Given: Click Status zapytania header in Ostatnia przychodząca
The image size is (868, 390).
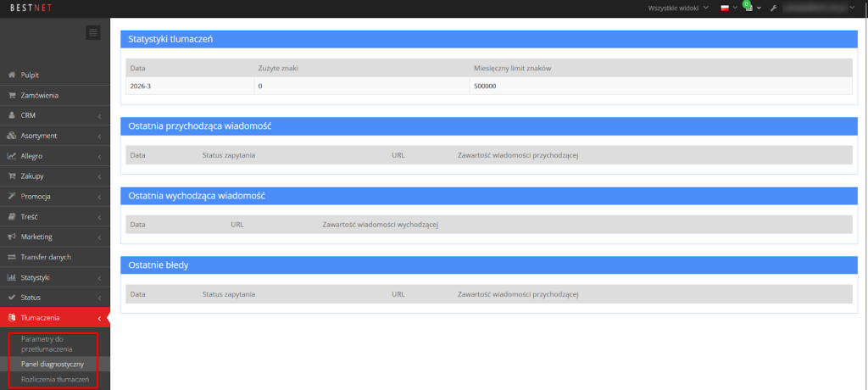Looking at the screenshot, I should tap(229, 155).
